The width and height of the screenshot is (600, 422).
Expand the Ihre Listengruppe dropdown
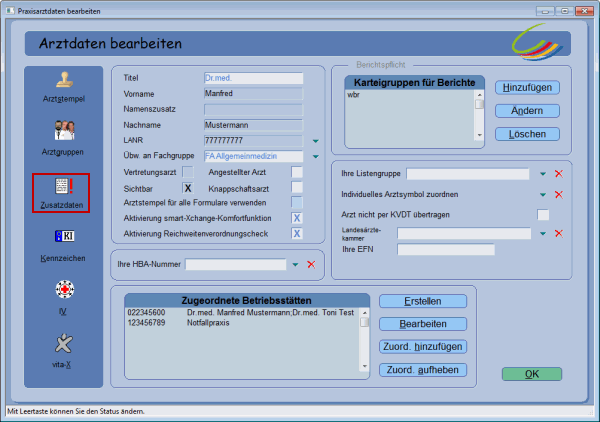(543, 174)
